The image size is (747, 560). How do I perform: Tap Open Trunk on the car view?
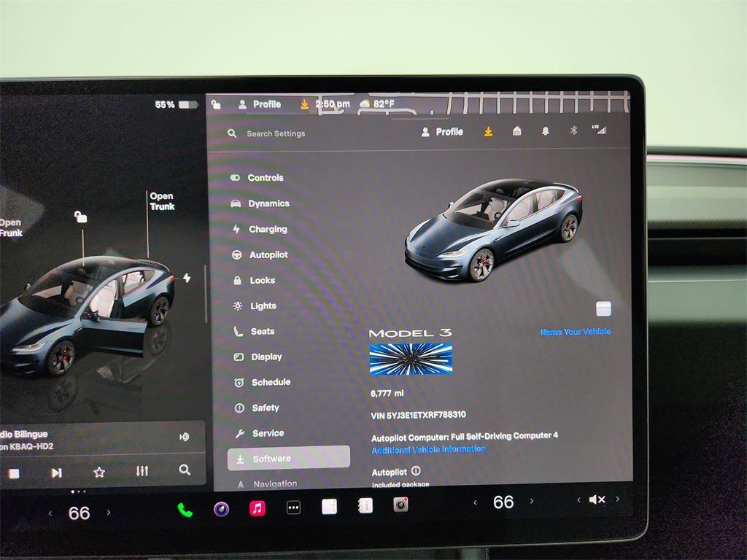pyautogui.click(x=162, y=201)
